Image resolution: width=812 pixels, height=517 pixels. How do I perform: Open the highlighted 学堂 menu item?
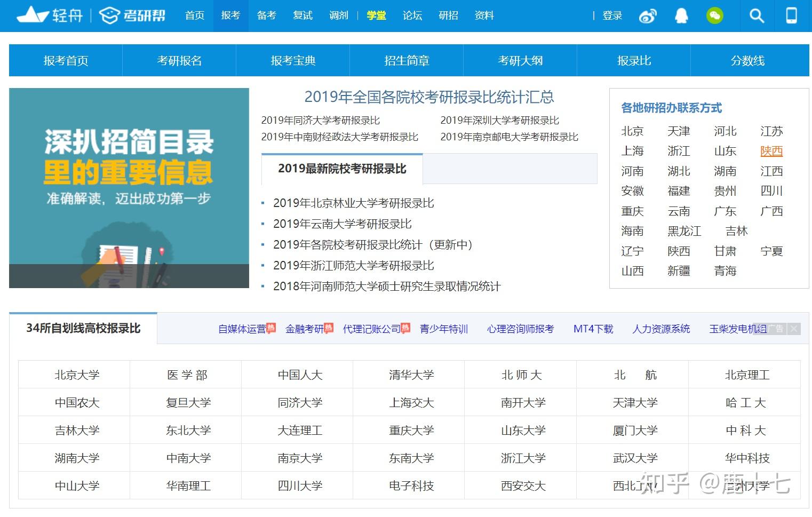click(x=376, y=15)
